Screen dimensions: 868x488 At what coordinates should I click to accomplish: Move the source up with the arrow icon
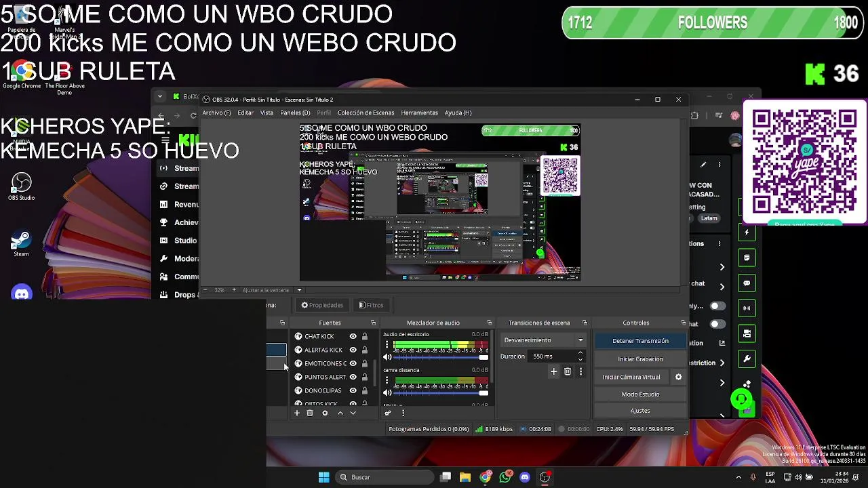point(340,413)
